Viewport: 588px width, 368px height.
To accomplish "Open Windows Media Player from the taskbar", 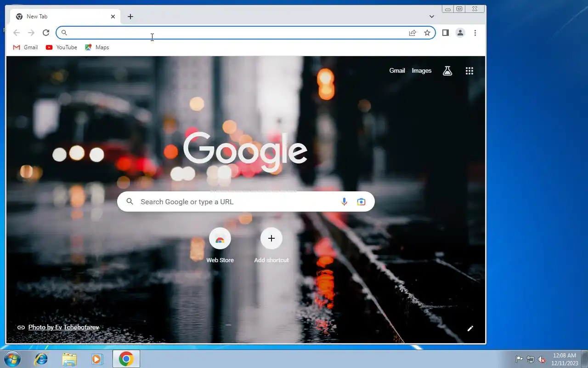I will [97, 359].
